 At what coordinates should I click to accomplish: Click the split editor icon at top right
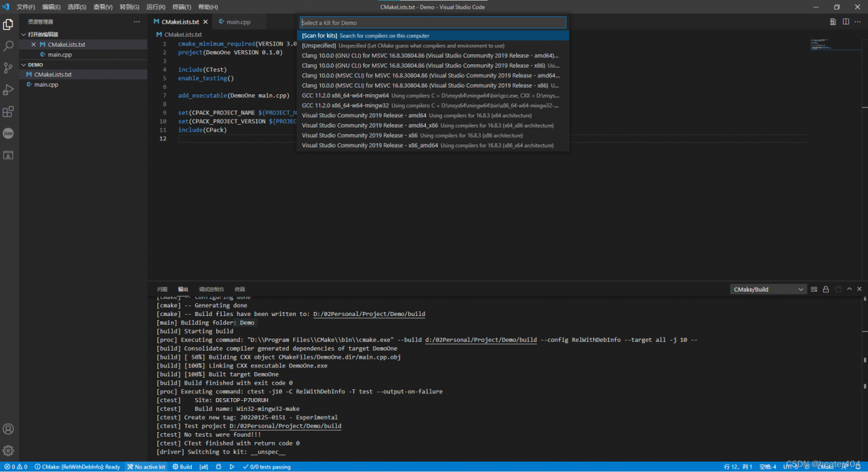[x=846, y=22]
